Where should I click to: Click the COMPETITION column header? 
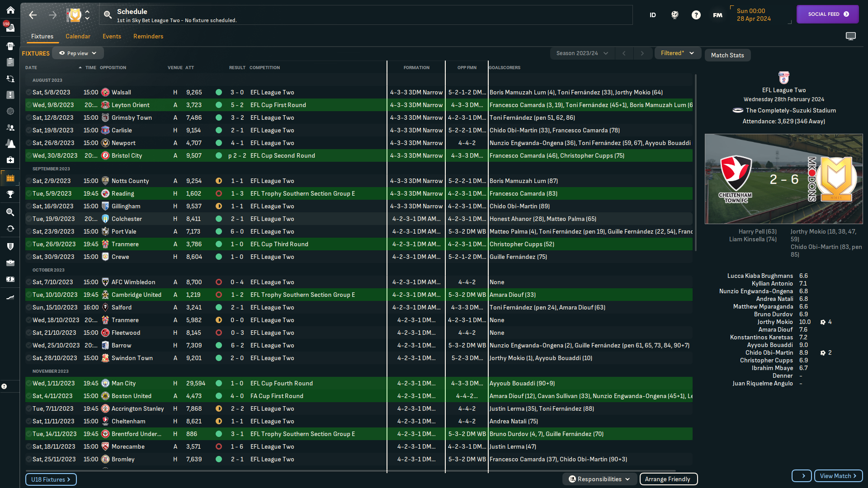pyautogui.click(x=264, y=68)
